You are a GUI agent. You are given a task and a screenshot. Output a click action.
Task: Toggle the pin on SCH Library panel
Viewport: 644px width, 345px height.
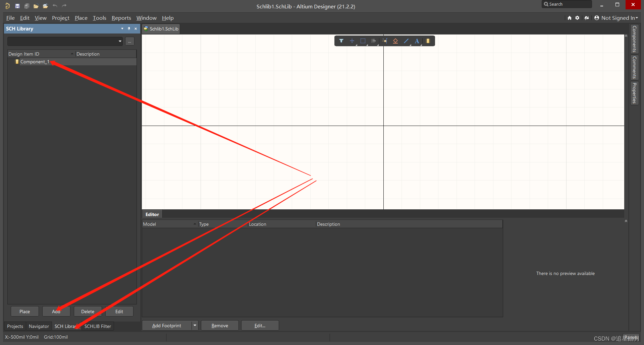[x=129, y=29]
